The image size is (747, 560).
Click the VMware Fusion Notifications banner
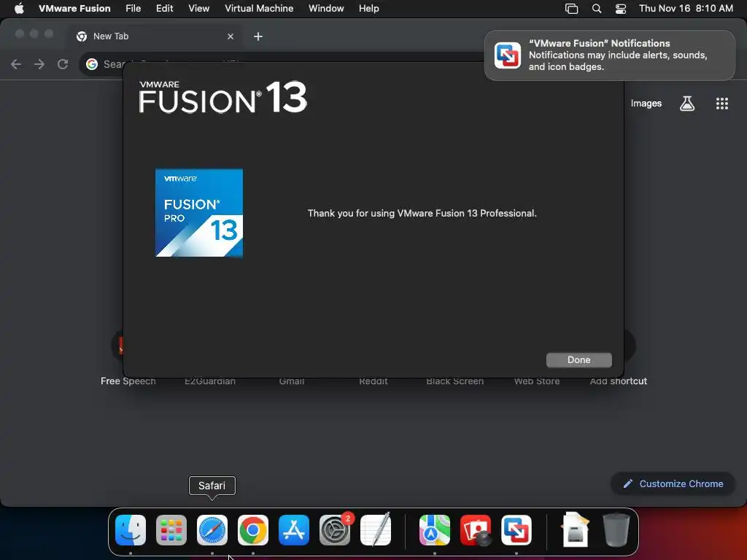click(x=610, y=55)
